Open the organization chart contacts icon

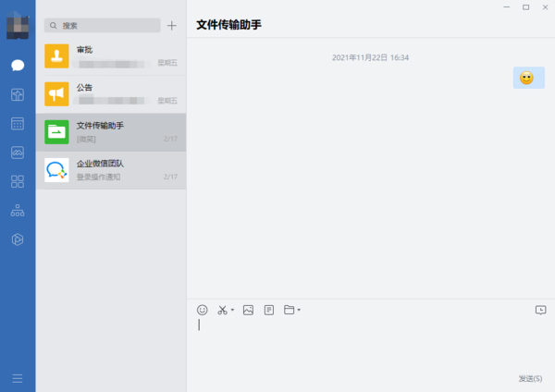pos(17,211)
